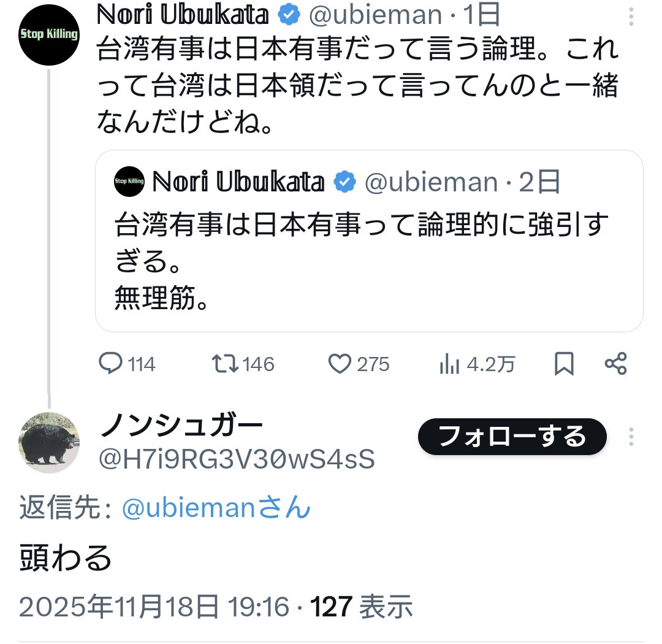Like the tweet with the heart icon
662x644 pixels.
tap(341, 364)
